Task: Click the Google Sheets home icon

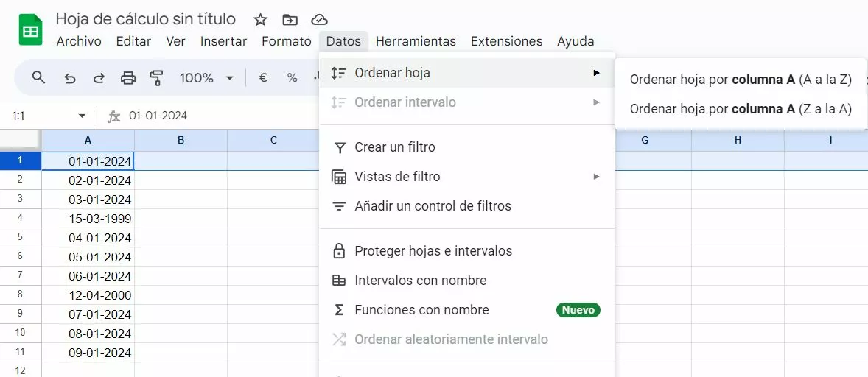Action: pos(30,30)
